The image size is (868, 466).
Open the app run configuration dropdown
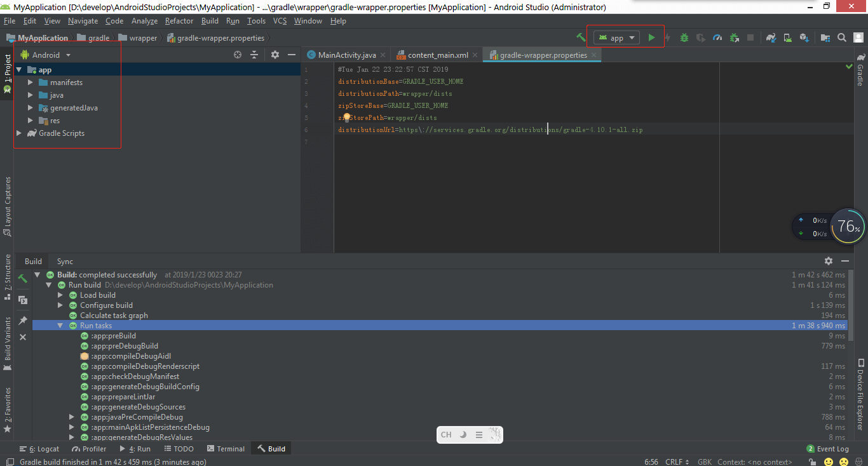(616, 38)
